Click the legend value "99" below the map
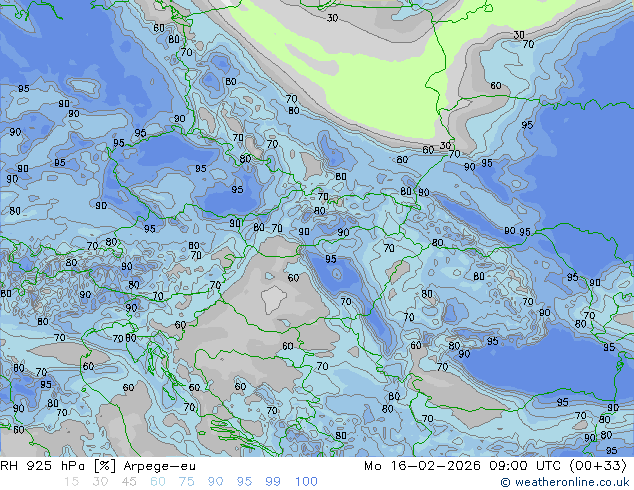 273,482
